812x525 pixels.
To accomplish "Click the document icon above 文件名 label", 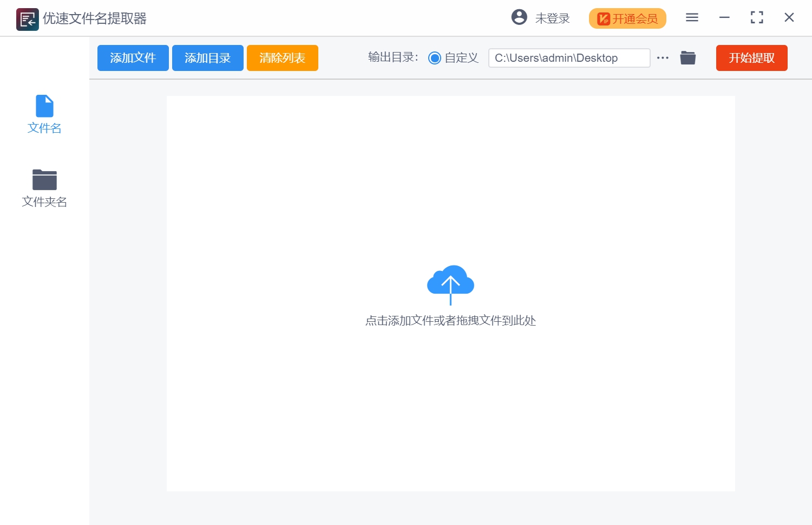I will 44,106.
